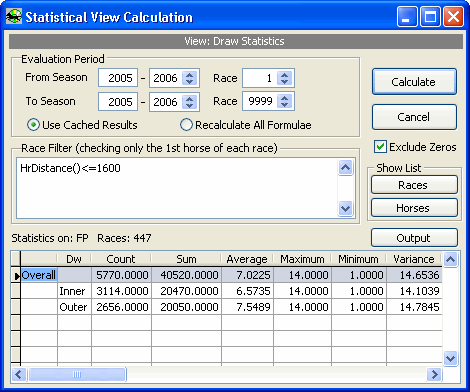Click the Sum column header
This screenshot has width=470, height=392.
pos(186,259)
